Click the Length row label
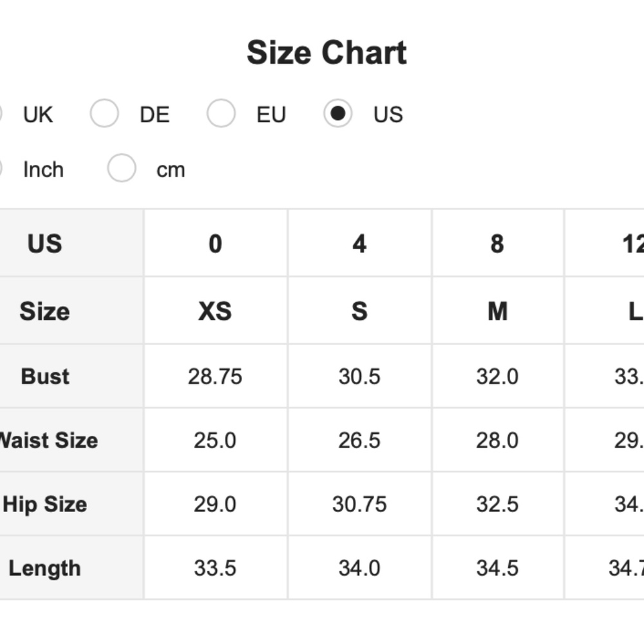Image resolution: width=644 pixels, height=644 pixels. point(45,569)
